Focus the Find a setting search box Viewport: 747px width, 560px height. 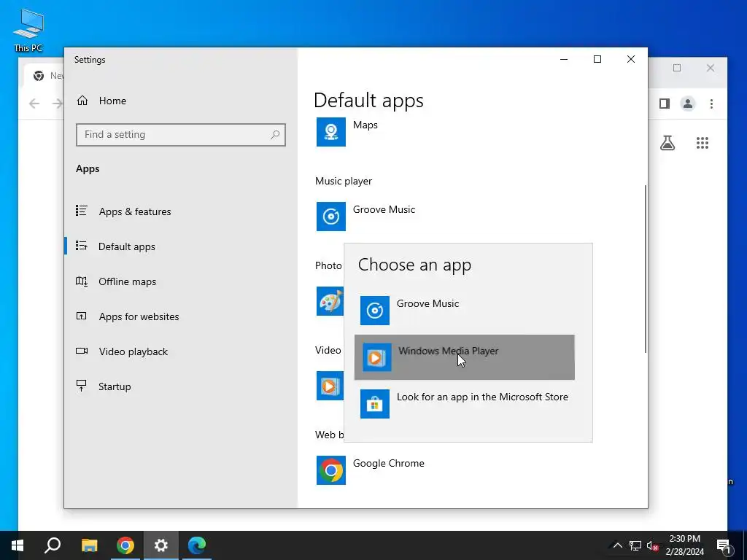point(181,135)
